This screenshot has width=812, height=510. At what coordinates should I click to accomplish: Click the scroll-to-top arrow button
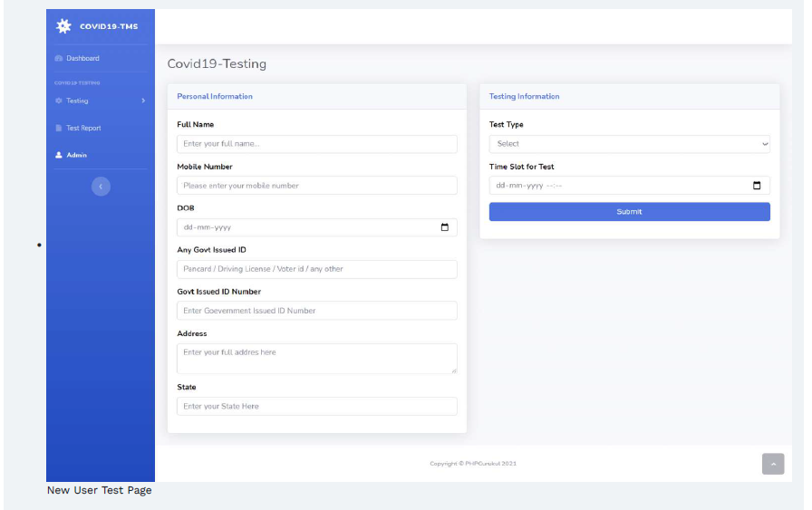tap(773, 464)
